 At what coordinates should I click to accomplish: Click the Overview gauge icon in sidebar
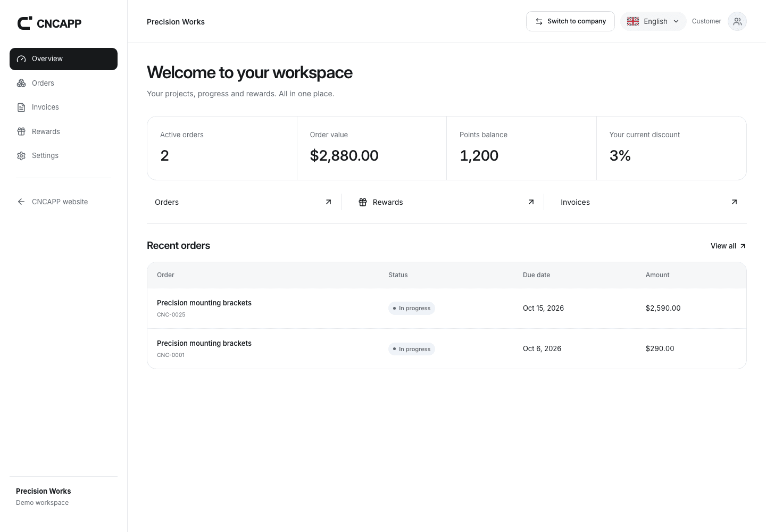point(21,59)
